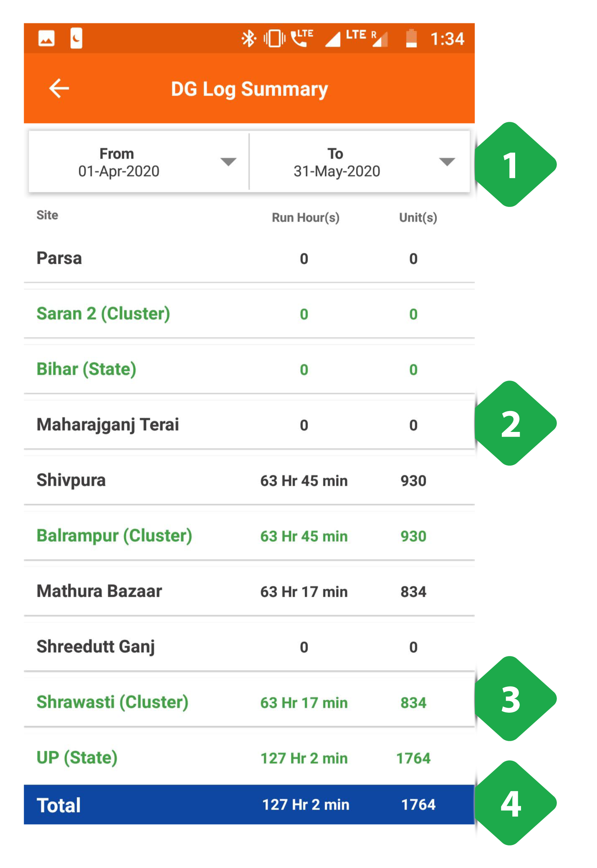597x868 pixels.
Task: Tap the image notification icon
Action: 46,39
